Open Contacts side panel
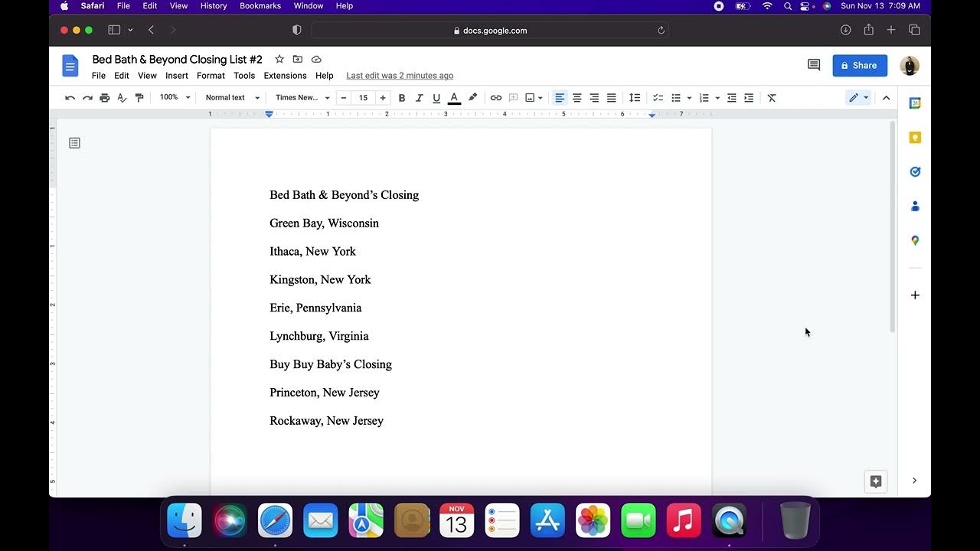Viewport: 980px width, 551px height. click(915, 207)
